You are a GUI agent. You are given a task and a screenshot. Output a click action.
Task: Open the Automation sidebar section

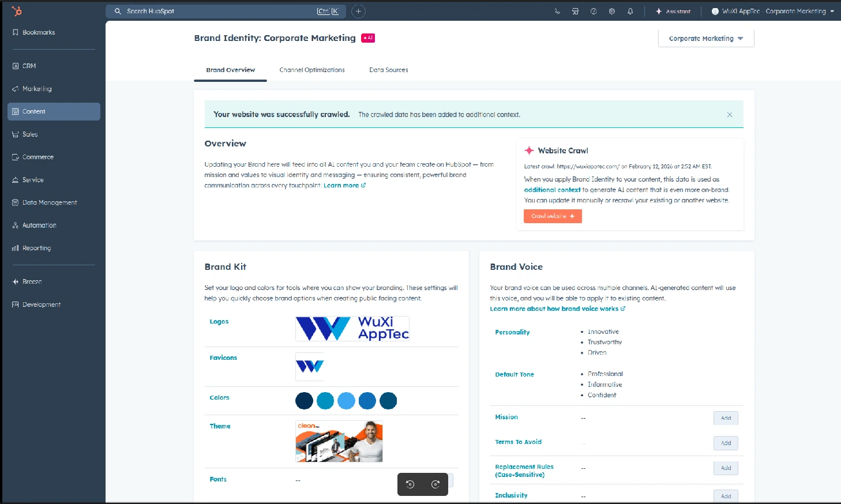coord(54,225)
